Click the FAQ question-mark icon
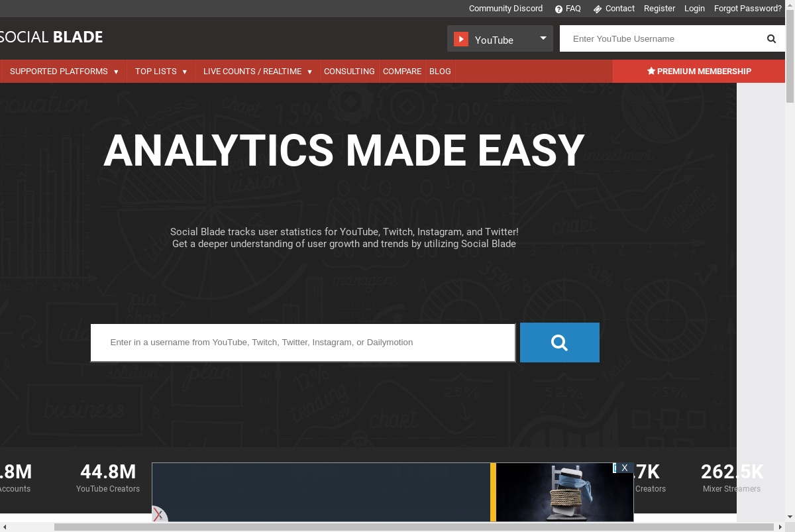Viewport: 795px width, 532px height. (x=559, y=9)
